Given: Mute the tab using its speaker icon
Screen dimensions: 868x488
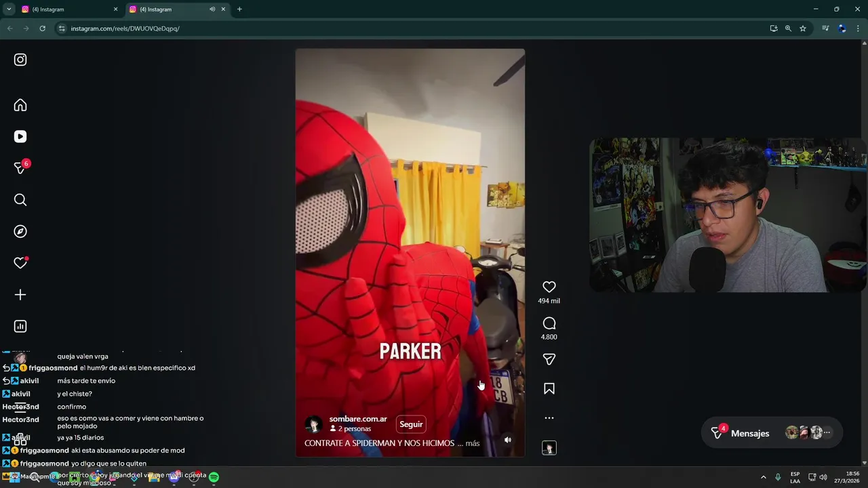Looking at the screenshot, I should click(212, 9).
